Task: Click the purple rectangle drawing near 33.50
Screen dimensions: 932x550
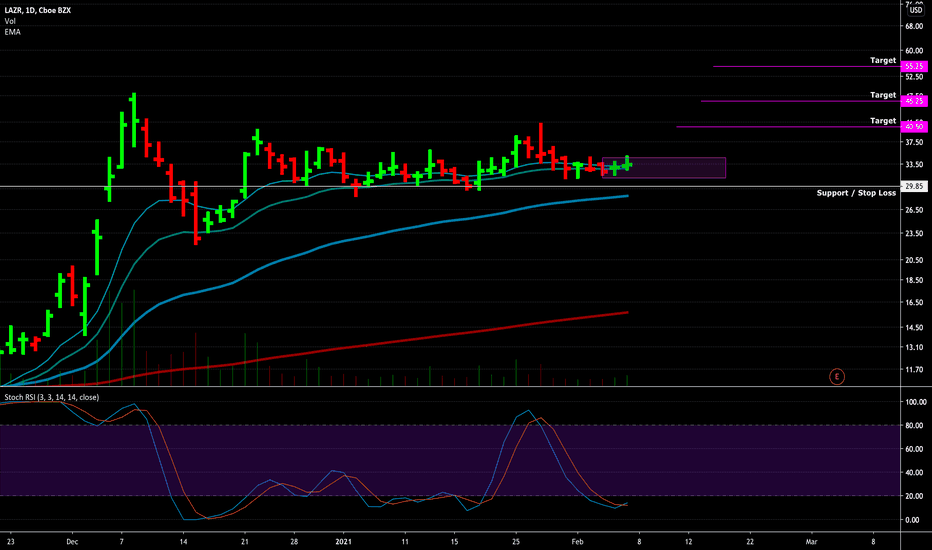Action: pos(664,168)
